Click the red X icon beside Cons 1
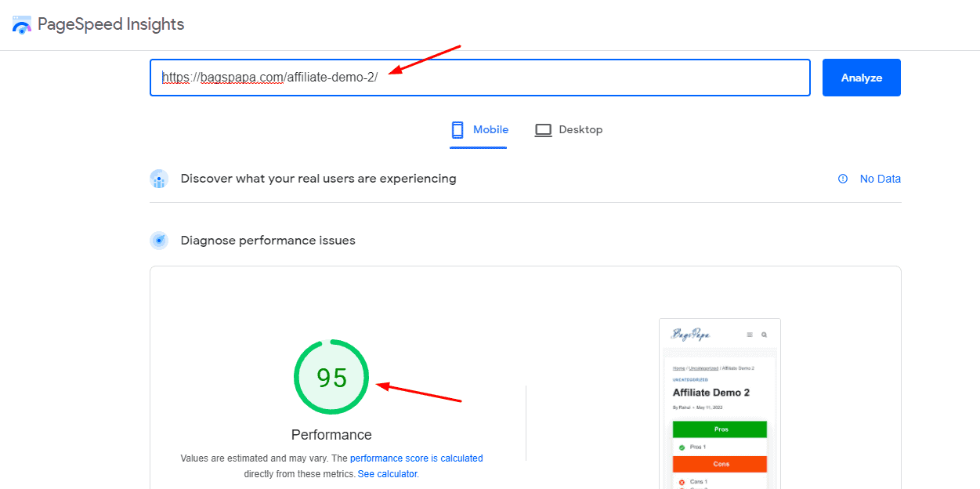The image size is (980, 489). 682,482
